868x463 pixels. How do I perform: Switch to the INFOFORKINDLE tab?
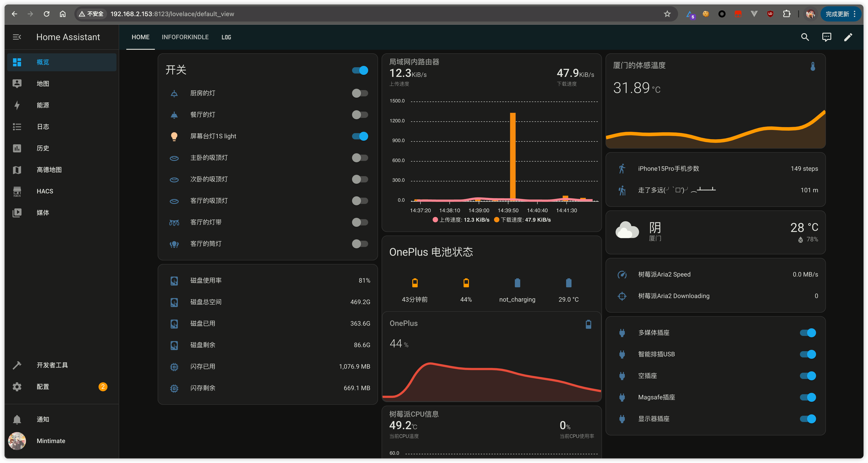coord(185,37)
